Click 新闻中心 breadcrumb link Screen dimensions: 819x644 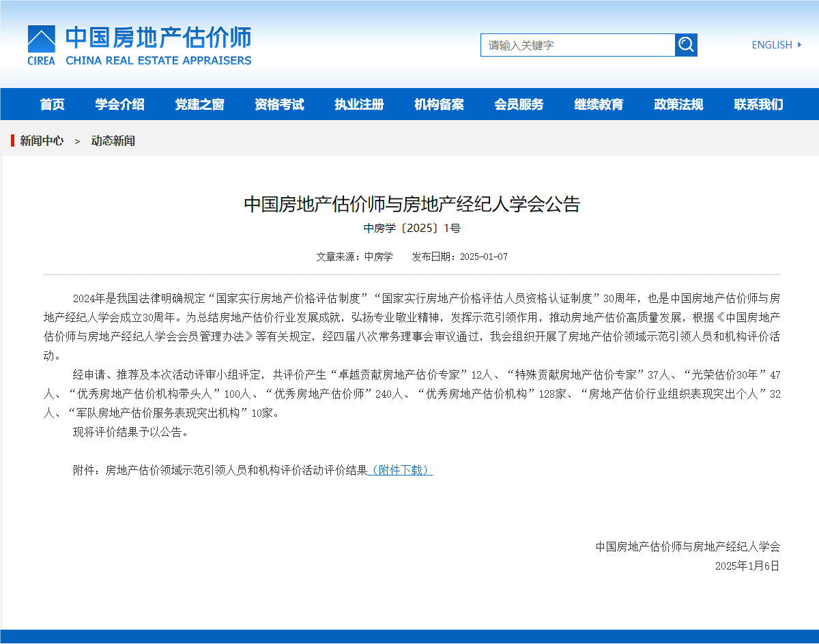pos(42,141)
